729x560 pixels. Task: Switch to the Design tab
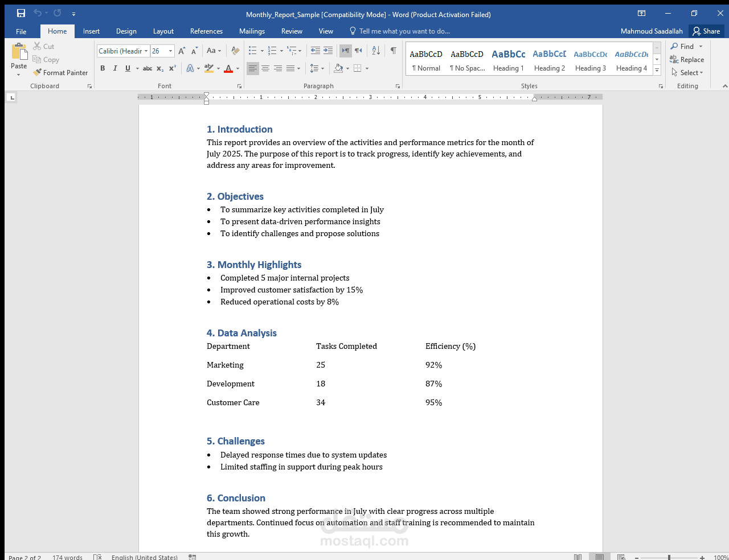pos(126,31)
